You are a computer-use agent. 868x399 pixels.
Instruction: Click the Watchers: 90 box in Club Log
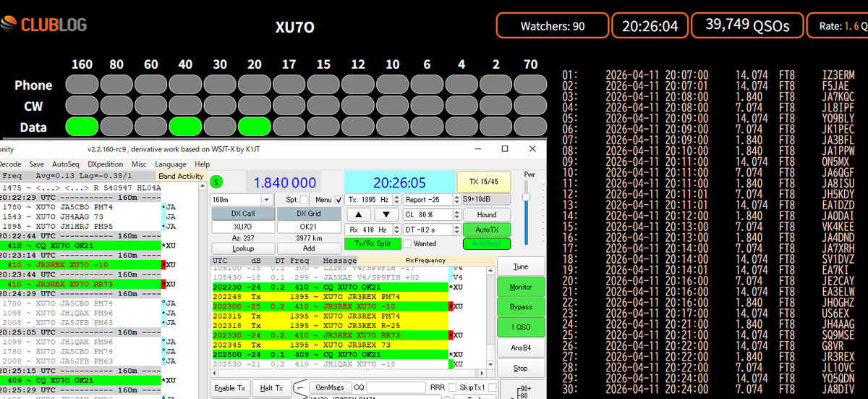coord(553,26)
